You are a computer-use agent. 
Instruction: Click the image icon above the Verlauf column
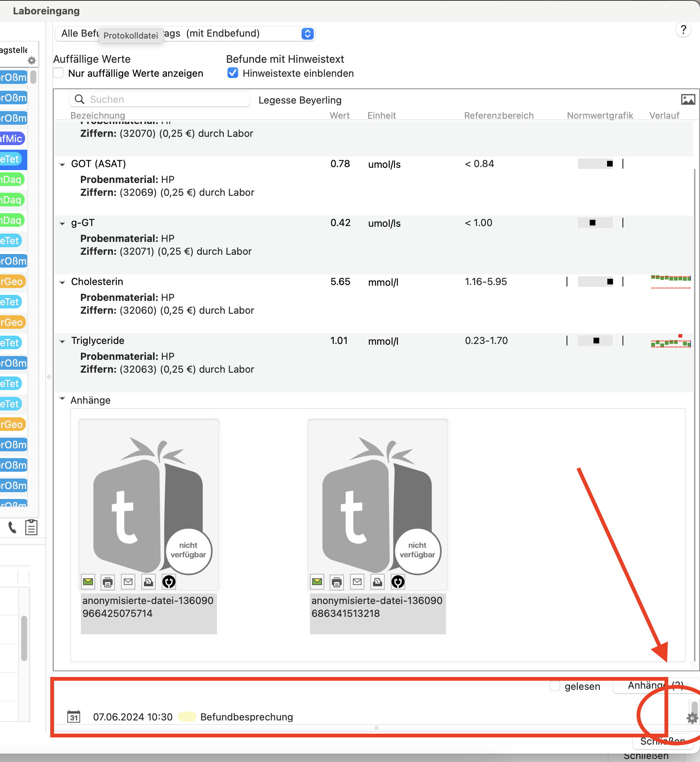(x=688, y=100)
